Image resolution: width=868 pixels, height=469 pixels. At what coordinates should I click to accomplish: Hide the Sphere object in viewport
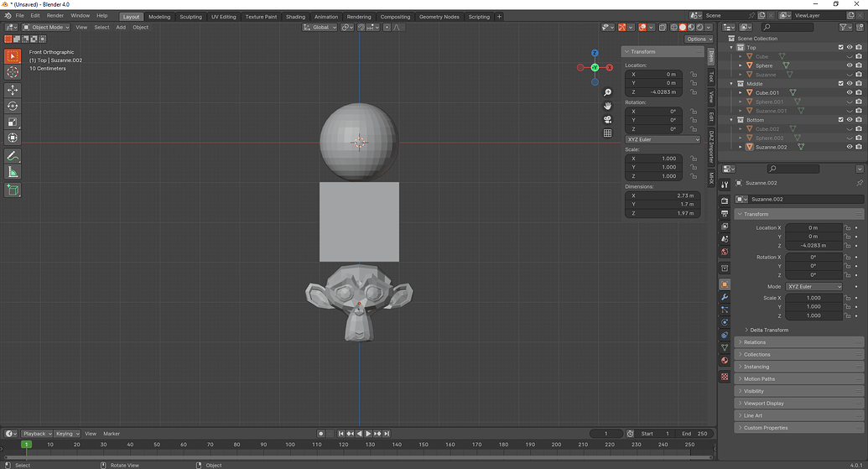point(850,65)
